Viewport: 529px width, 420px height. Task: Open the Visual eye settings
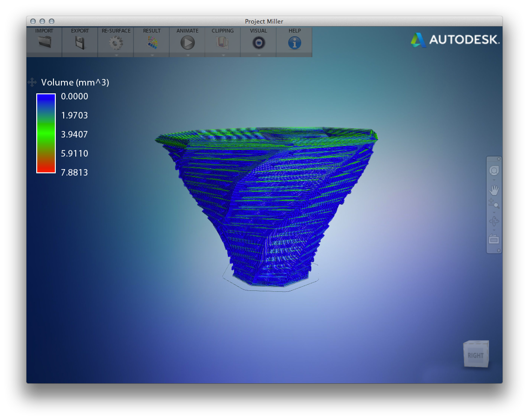(258, 43)
